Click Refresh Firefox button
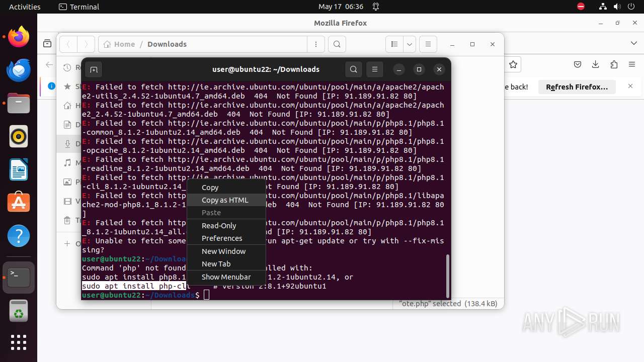The image size is (644, 362). 577,87
